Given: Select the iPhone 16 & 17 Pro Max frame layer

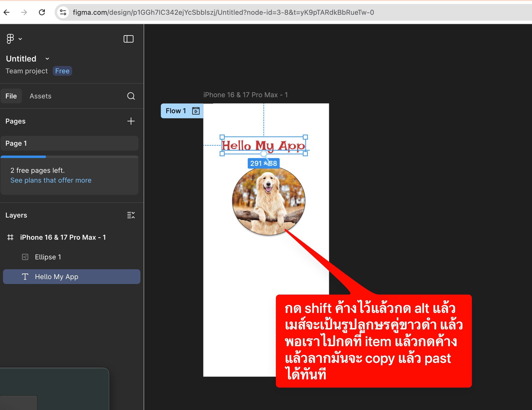Looking at the screenshot, I should click(x=63, y=237).
